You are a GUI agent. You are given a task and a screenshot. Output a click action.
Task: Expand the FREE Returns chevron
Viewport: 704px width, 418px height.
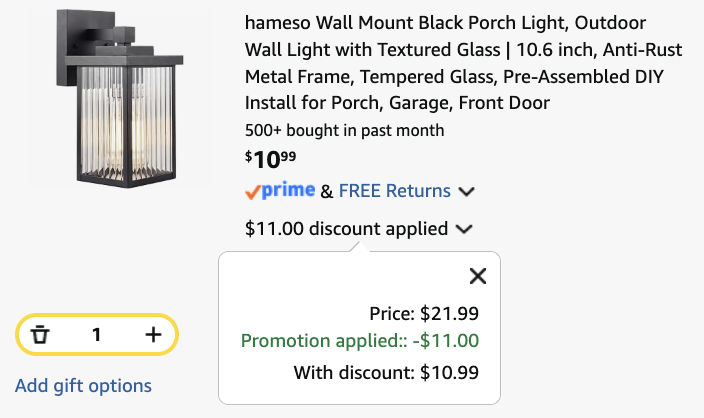[x=466, y=192]
